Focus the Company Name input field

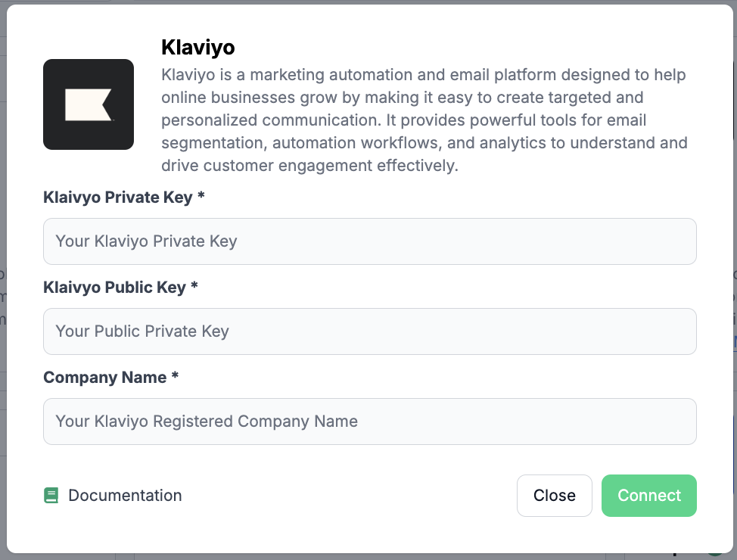[369, 422]
